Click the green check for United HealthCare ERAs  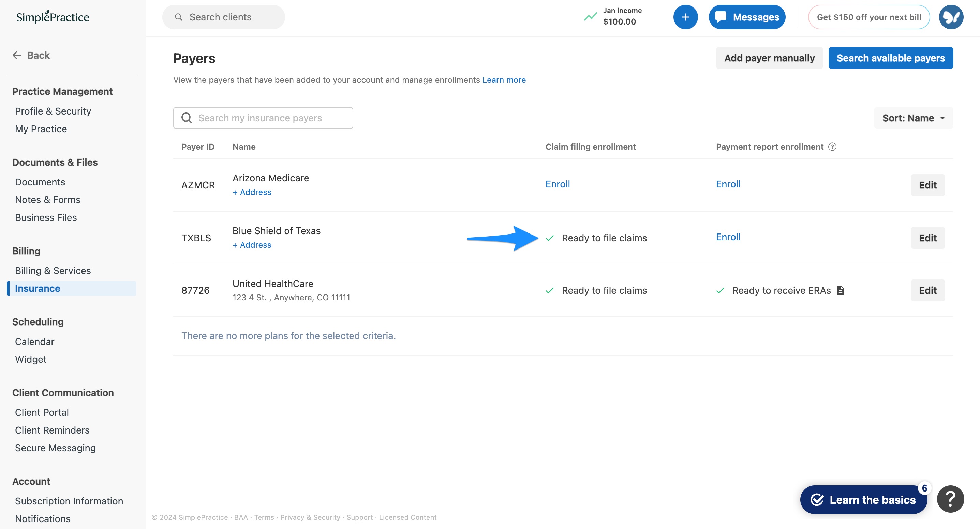(x=721, y=290)
